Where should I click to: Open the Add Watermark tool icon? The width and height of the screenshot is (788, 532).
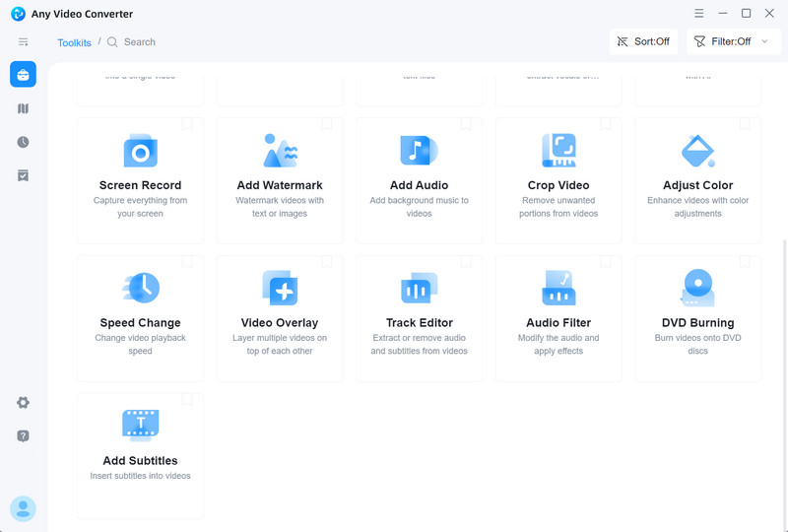[x=280, y=151]
